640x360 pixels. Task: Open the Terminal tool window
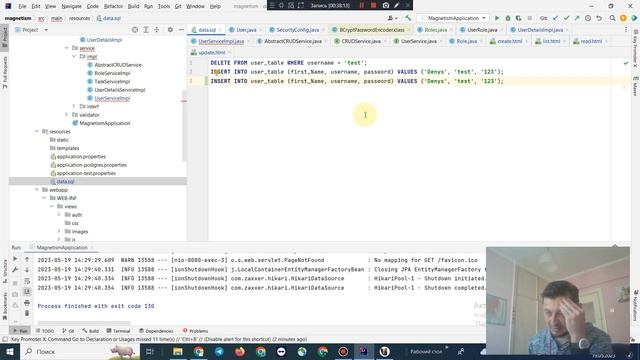click(118, 331)
